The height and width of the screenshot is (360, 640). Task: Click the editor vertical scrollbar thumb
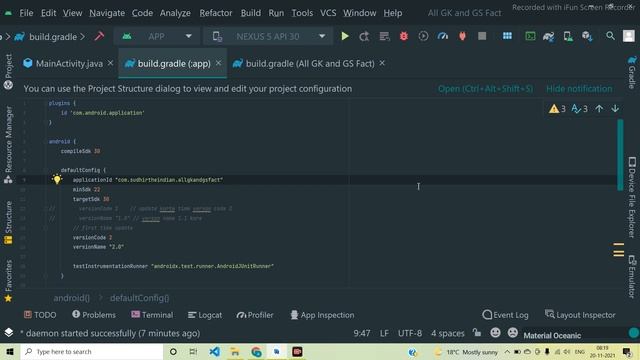620,155
